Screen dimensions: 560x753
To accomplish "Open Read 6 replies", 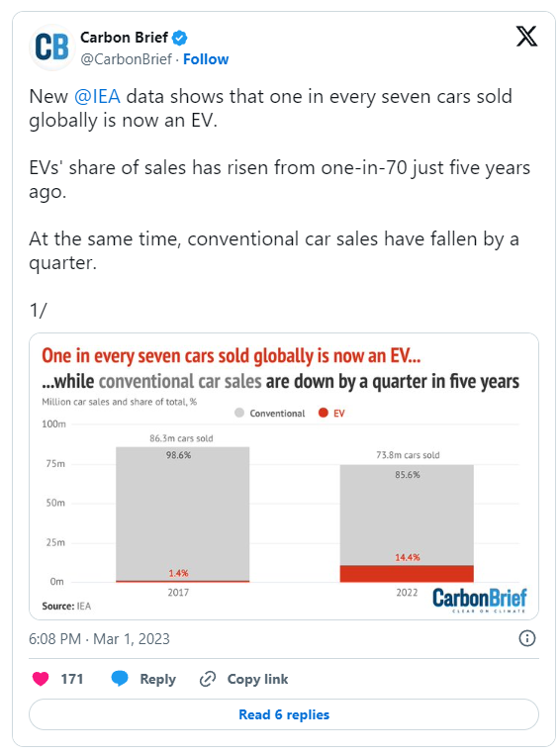I will pos(284,714).
